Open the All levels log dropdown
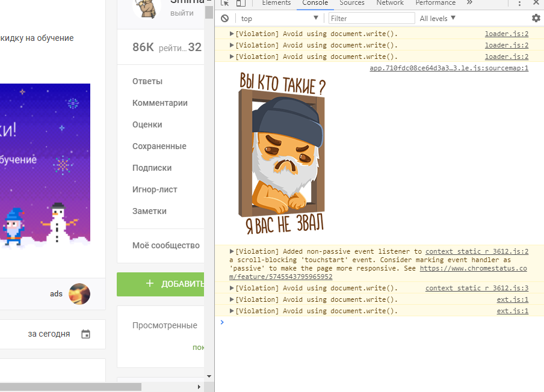544x392 pixels. (x=437, y=19)
